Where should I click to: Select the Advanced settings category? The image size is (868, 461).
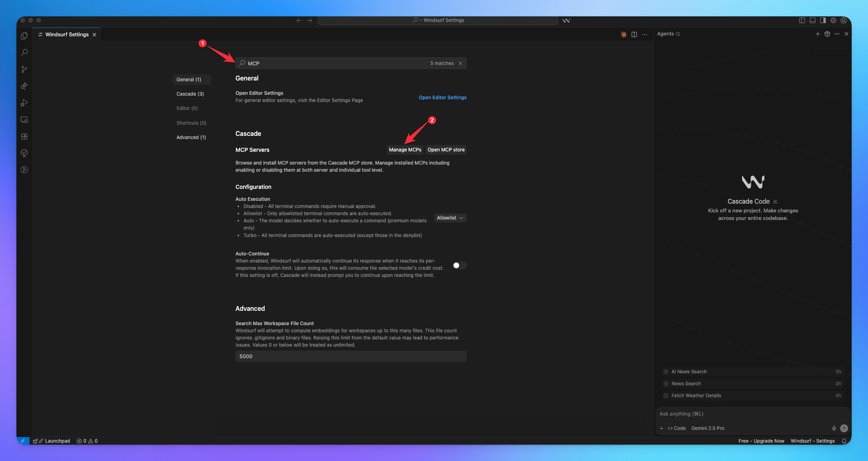click(x=191, y=137)
